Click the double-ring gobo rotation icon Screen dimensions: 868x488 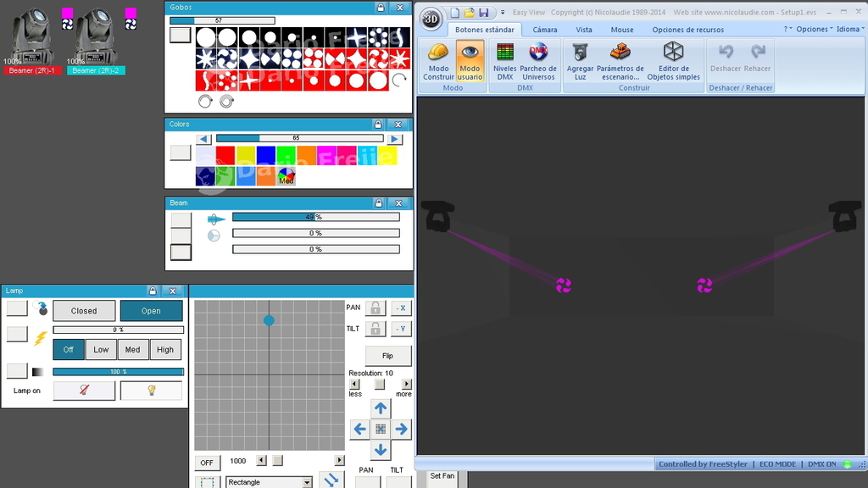pos(226,102)
